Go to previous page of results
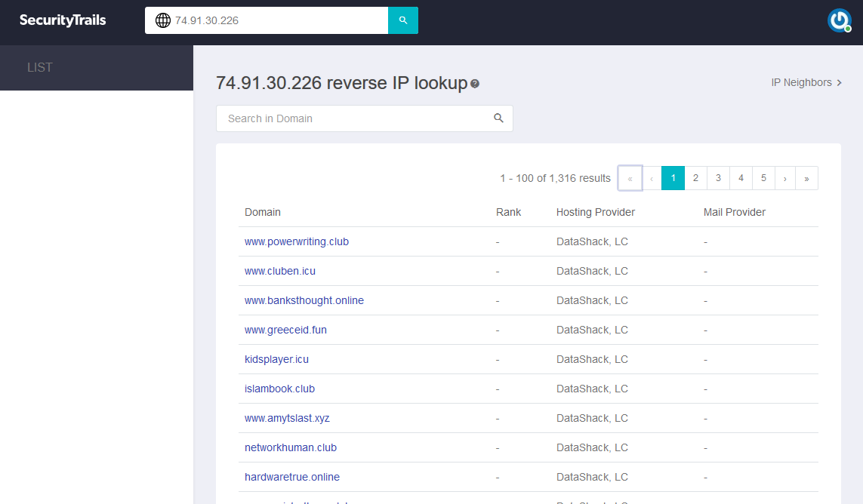Viewport: 863px width, 504px height. click(652, 178)
